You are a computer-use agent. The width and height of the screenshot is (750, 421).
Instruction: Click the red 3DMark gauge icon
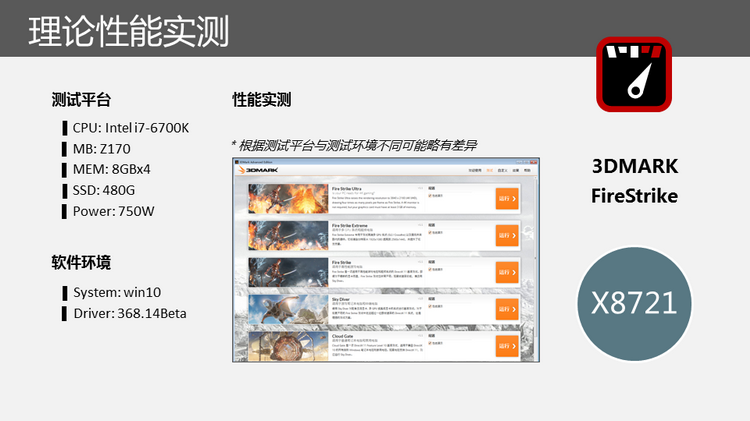coord(633,74)
